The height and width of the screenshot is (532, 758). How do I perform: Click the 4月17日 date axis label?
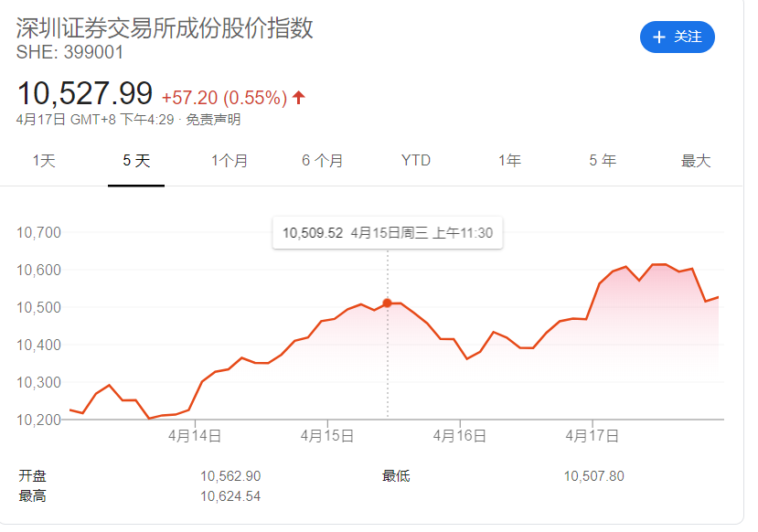point(591,436)
